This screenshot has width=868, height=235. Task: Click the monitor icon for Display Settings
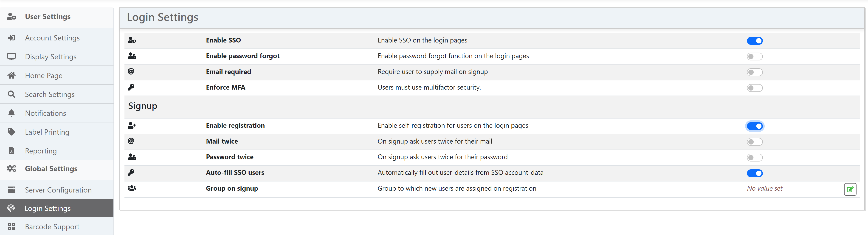pyautogui.click(x=11, y=57)
